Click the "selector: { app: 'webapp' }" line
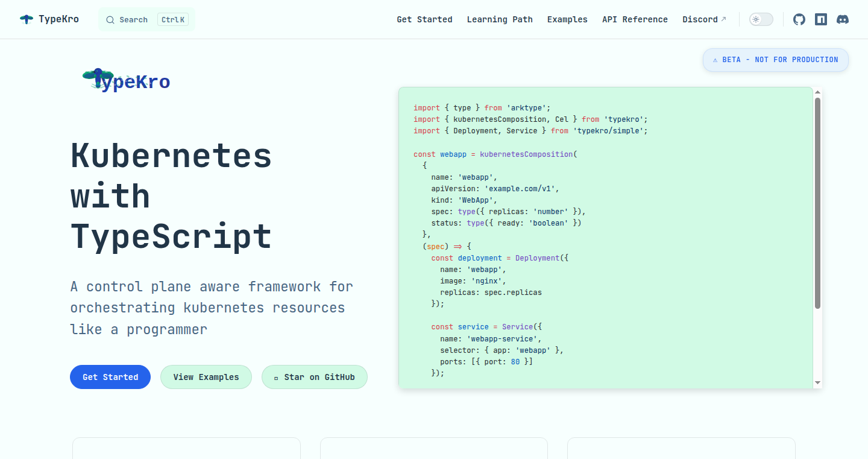The height and width of the screenshot is (459, 868). 502,350
